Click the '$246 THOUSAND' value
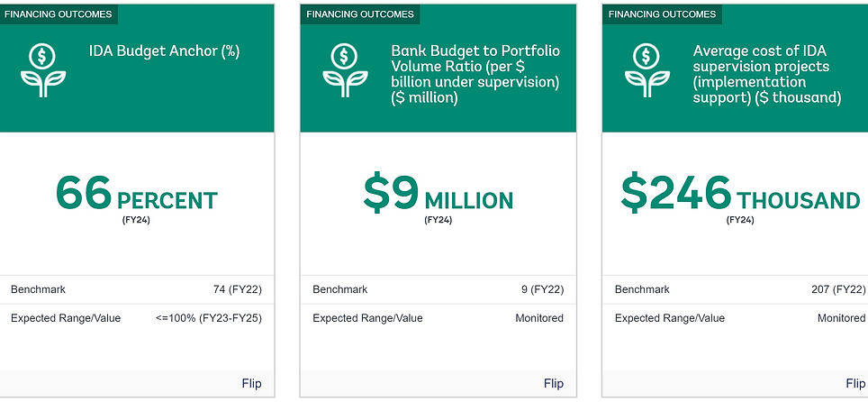The height and width of the screenshot is (402, 868). [x=740, y=196]
